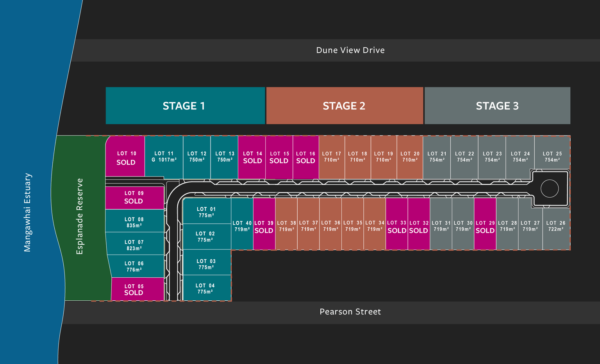Click the cul-de-sac turning circle
The width and height of the screenshot is (600, 364).
pyautogui.click(x=550, y=189)
